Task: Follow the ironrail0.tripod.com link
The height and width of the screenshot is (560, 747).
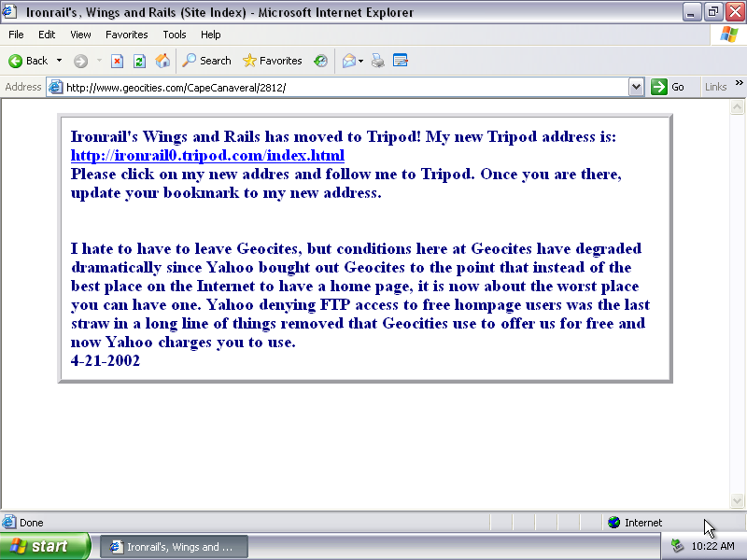Action: pos(207,156)
